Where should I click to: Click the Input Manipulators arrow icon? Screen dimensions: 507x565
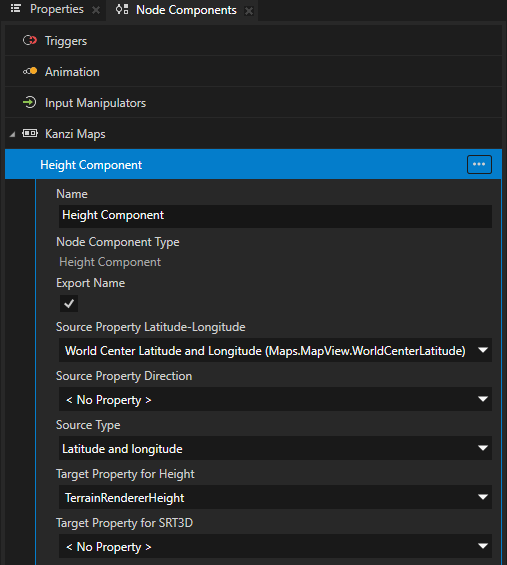pyautogui.click(x=30, y=102)
